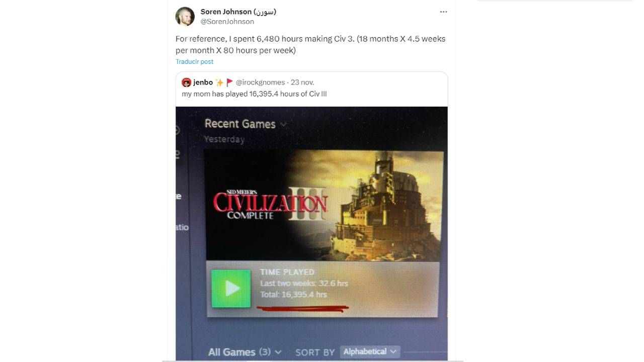This screenshot has width=644, height=362.
Task: Open the Alphabetical sort dropdown
Action: point(370,351)
